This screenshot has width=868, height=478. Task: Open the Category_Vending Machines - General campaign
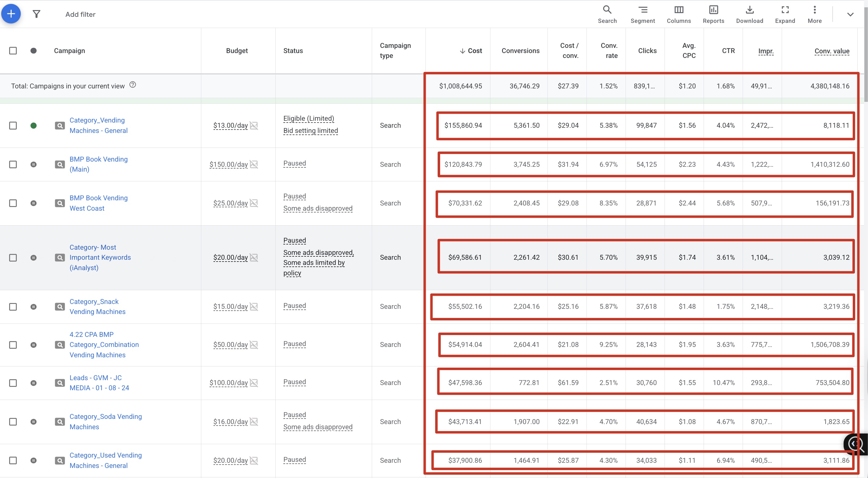click(99, 125)
